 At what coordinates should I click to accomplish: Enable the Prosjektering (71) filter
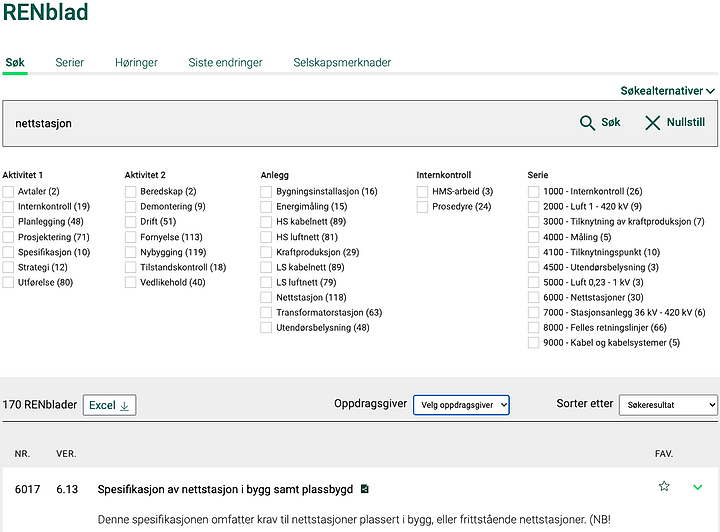click(x=8, y=237)
